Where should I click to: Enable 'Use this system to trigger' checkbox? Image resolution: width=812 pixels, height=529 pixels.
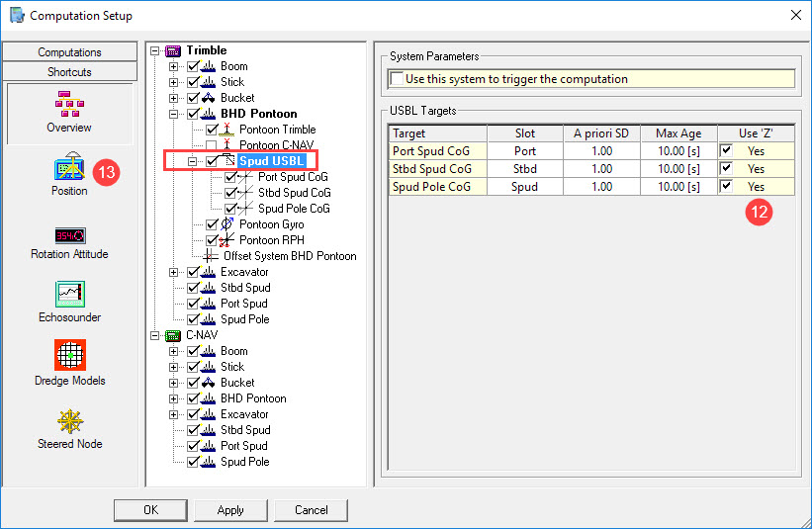(397, 79)
